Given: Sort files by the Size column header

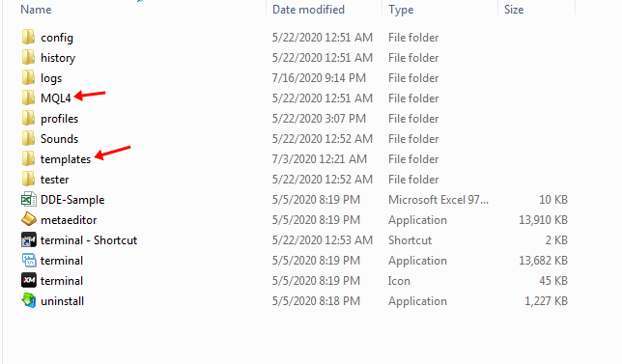Looking at the screenshot, I should (x=514, y=9).
